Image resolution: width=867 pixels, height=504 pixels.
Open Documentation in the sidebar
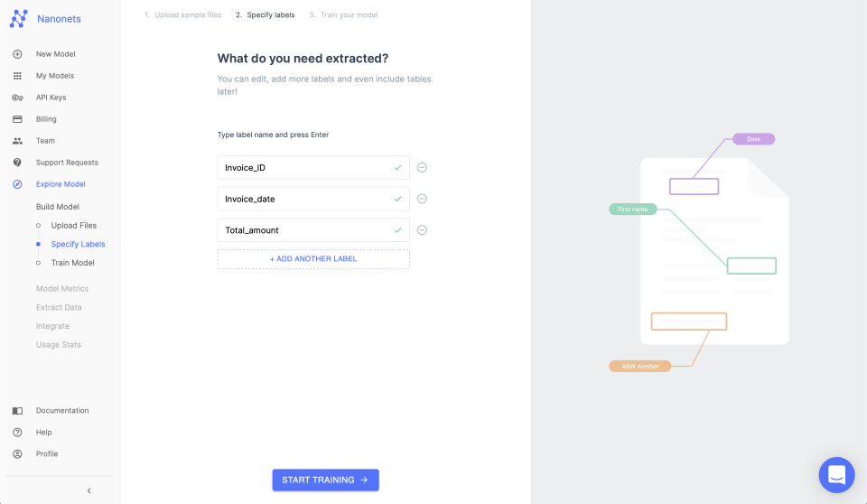click(x=62, y=411)
